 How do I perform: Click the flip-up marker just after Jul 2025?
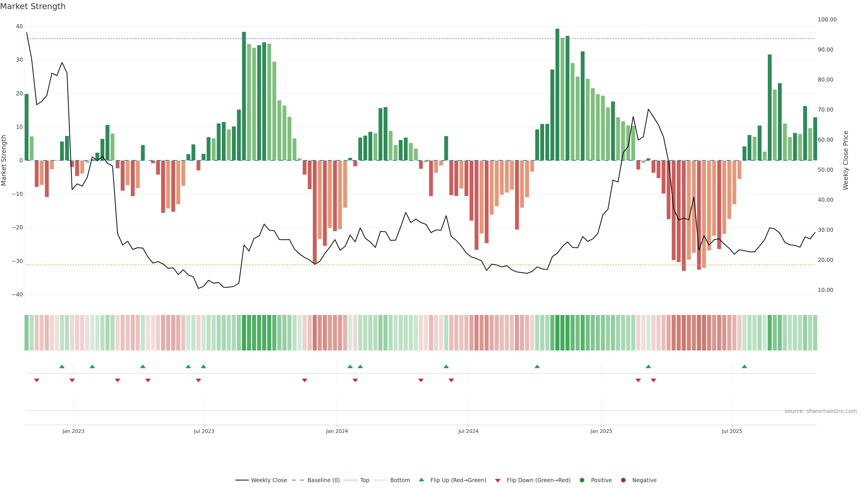(x=744, y=366)
